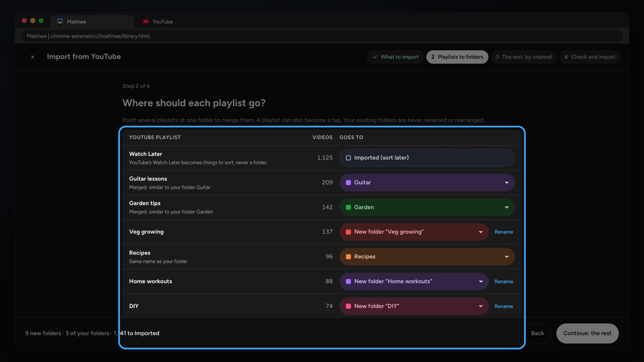Click the checkmark on What to import
This screenshot has width=644, height=362.
point(375,57)
